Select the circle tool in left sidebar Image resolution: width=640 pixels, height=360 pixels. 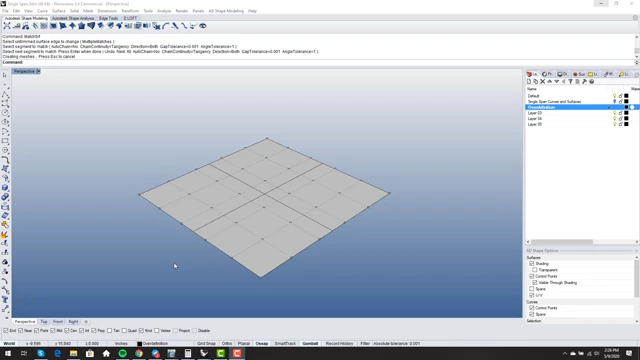click(x=5, y=113)
